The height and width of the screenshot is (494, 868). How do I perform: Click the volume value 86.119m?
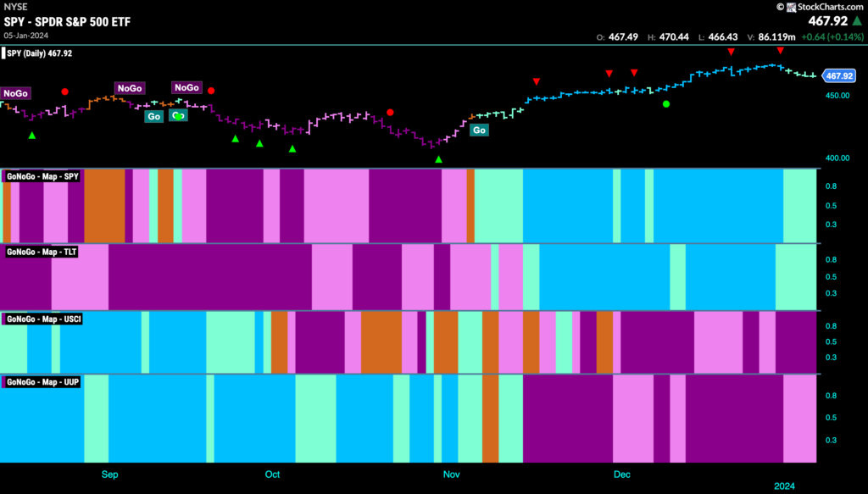coord(776,37)
